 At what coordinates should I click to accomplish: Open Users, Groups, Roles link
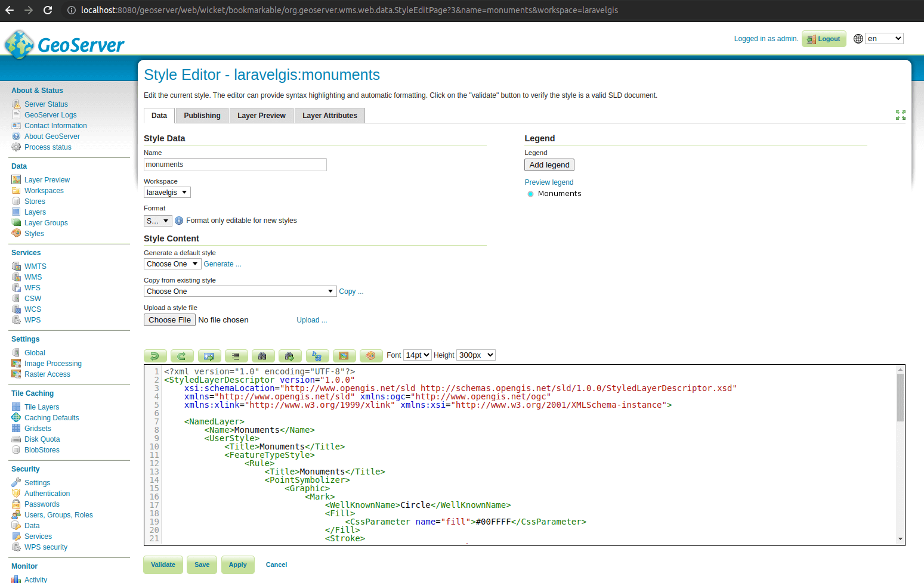coord(58,515)
